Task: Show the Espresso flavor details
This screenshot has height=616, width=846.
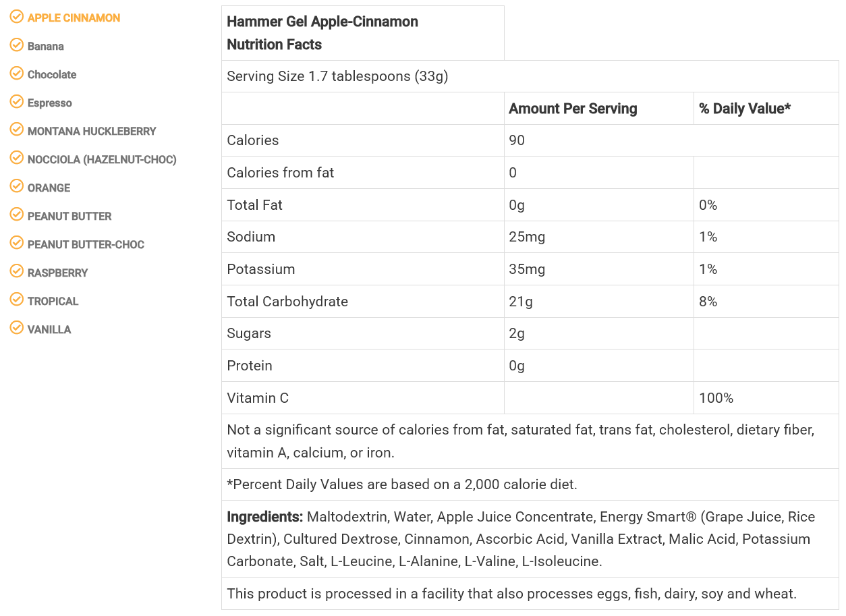Action: tap(50, 103)
